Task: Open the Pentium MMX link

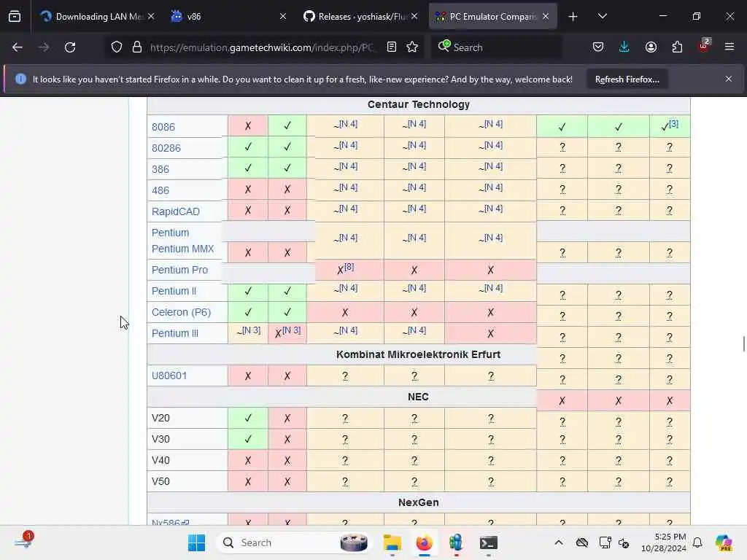Action: tap(182, 249)
